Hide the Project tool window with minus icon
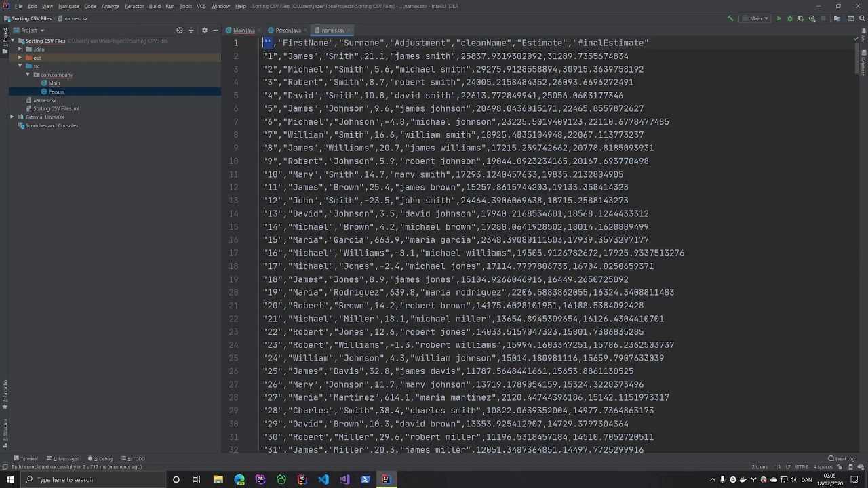 click(216, 30)
